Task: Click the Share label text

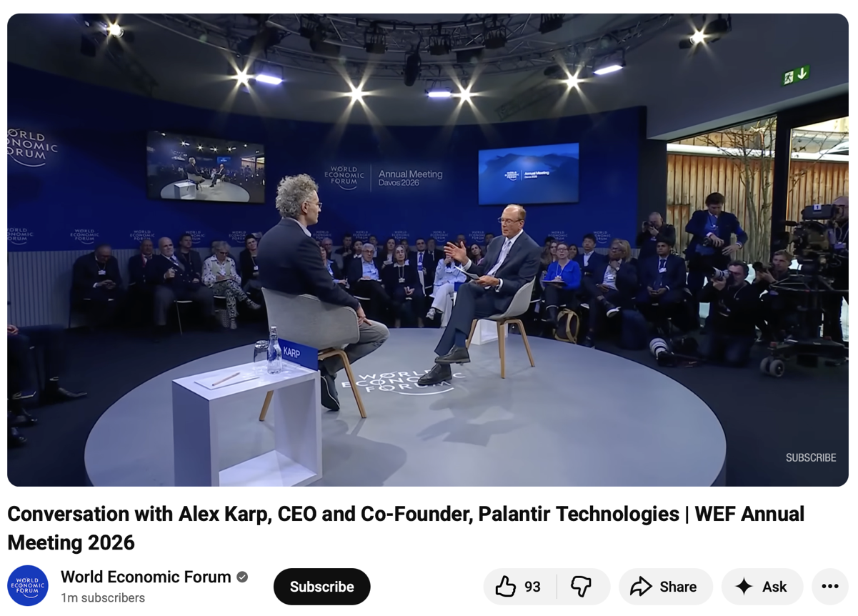Action: (x=678, y=587)
